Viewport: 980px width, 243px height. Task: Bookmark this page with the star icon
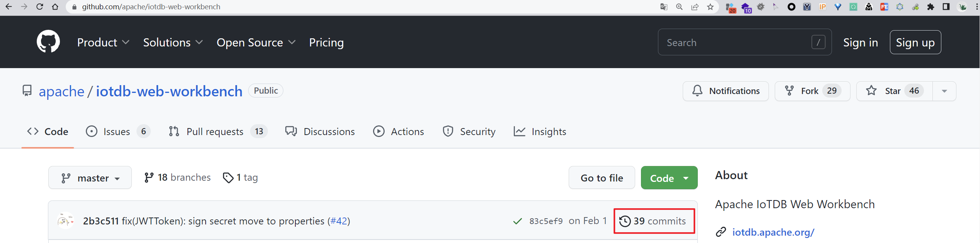710,7
